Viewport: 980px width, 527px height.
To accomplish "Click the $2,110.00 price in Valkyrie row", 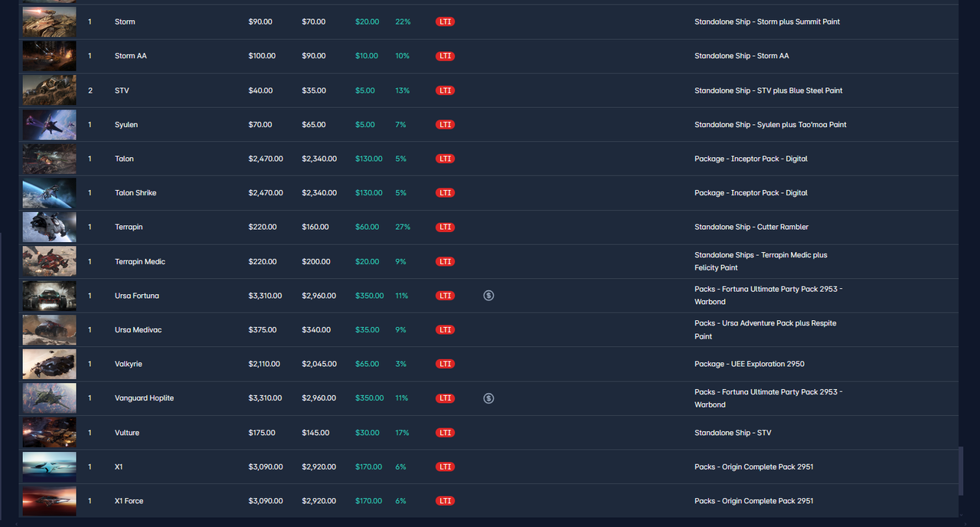I will coord(264,364).
